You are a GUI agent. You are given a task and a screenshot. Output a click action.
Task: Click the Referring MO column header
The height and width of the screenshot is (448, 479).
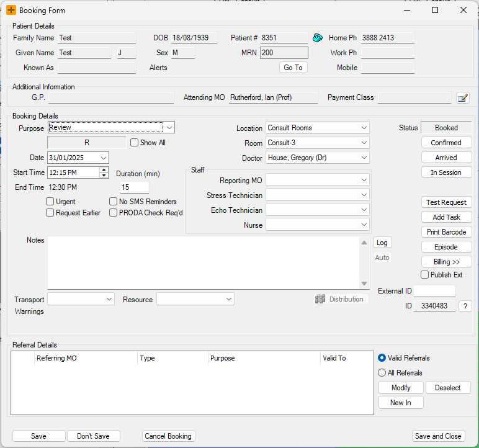click(x=86, y=358)
